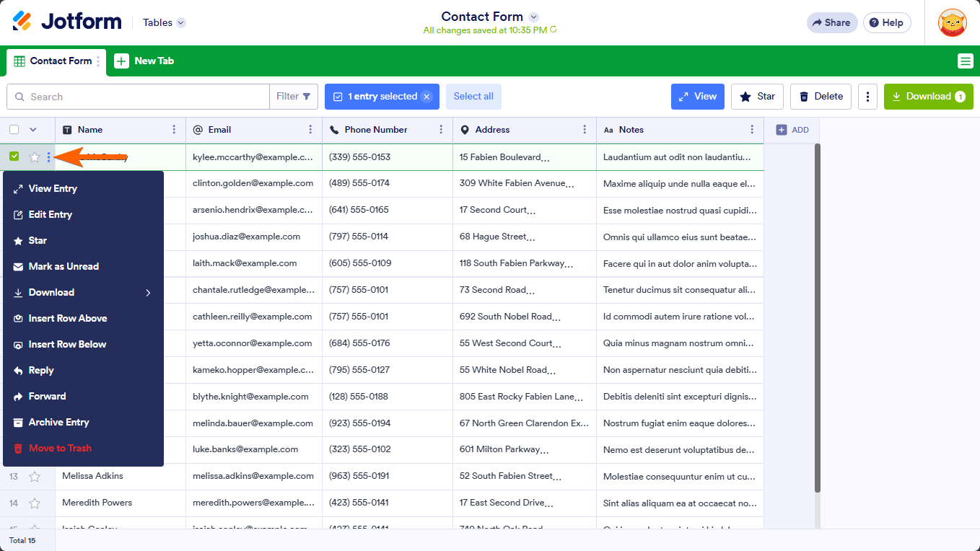This screenshot has height=551, width=980.
Task: Expand the Tables dropdown
Action: point(163,22)
